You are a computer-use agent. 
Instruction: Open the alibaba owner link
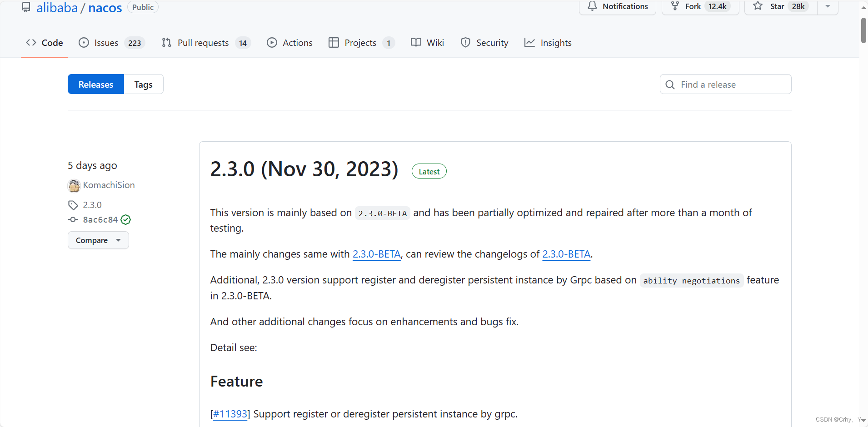tap(57, 8)
